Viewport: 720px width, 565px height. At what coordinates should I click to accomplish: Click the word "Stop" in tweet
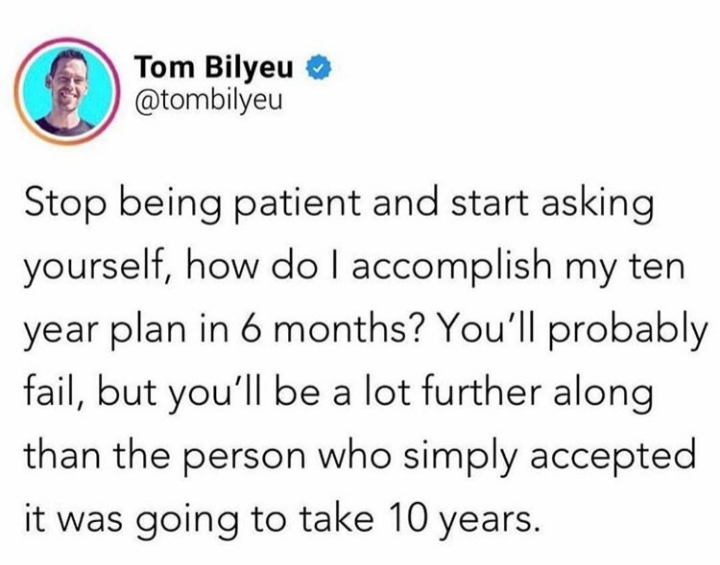pyautogui.click(x=67, y=205)
